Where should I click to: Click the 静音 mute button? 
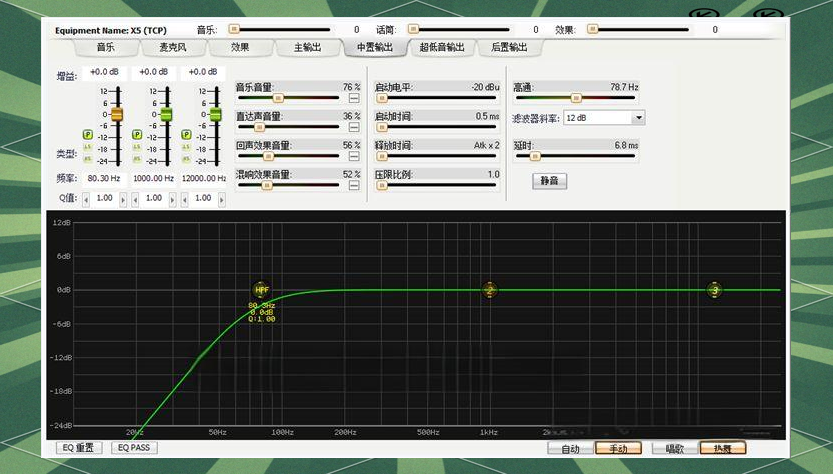[549, 181]
